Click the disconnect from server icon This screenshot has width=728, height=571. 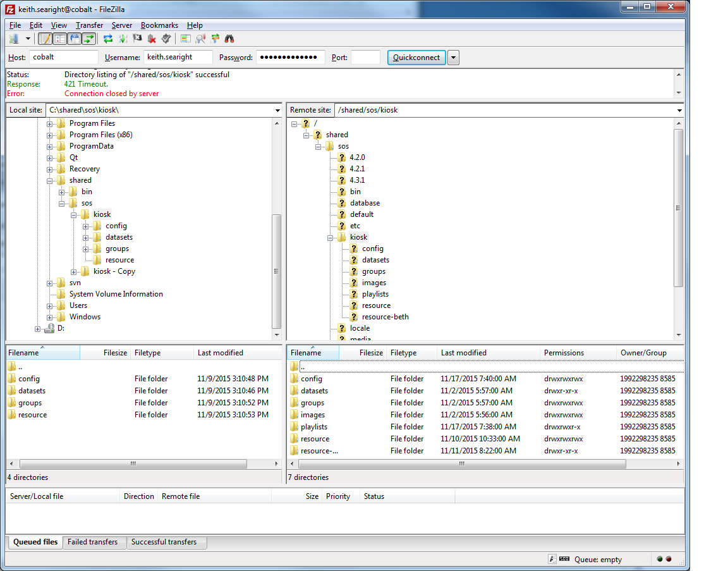(x=152, y=39)
